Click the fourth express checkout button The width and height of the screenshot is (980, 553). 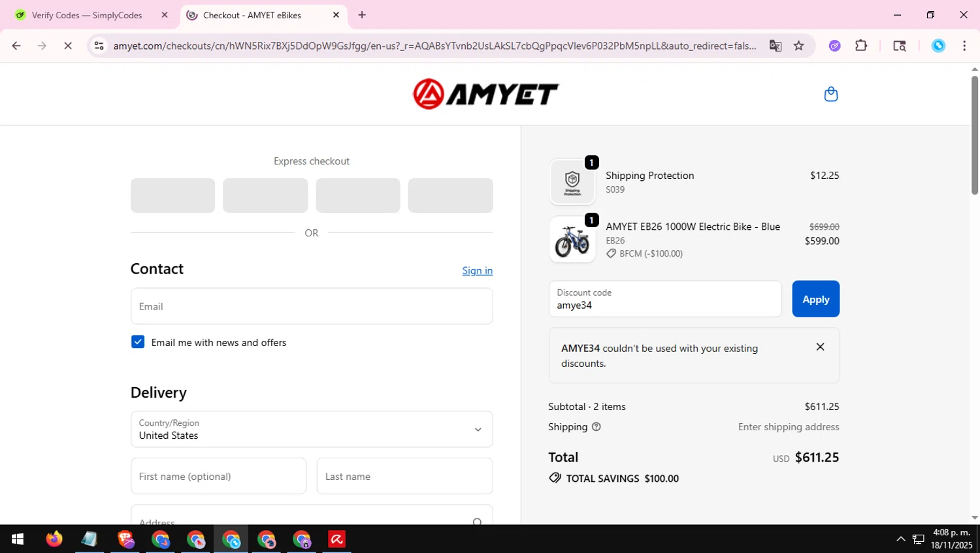[x=450, y=195]
